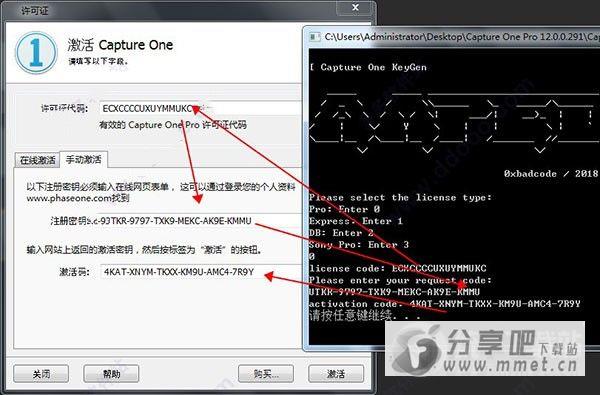Click the 关闭 button

click(41, 374)
